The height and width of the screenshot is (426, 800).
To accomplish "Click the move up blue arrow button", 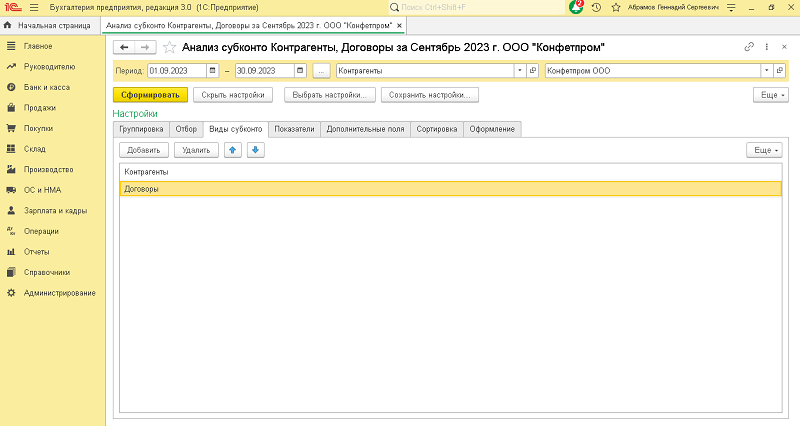I will point(233,150).
